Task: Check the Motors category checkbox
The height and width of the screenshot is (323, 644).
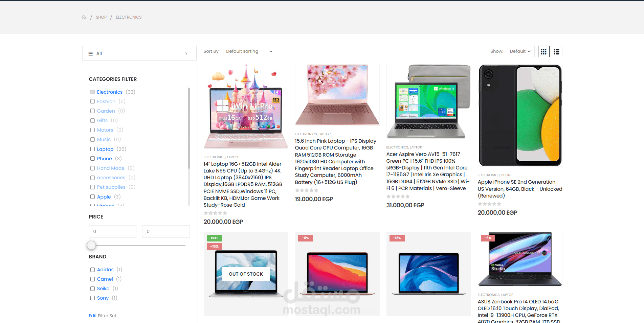Action: [x=92, y=130]
